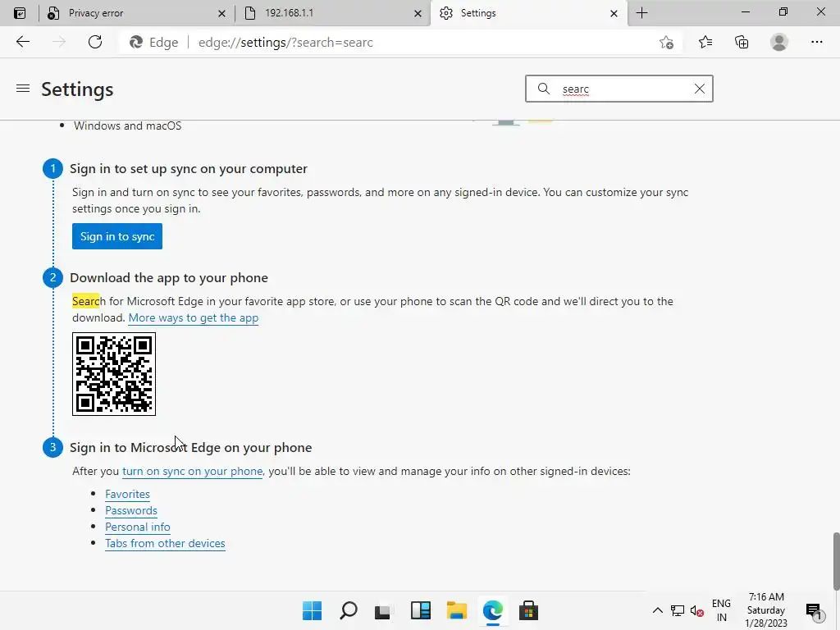This screenshot has height=630, width=840.
Task: Click the Windows and macOS bullet text
Action: click(127, 126)
